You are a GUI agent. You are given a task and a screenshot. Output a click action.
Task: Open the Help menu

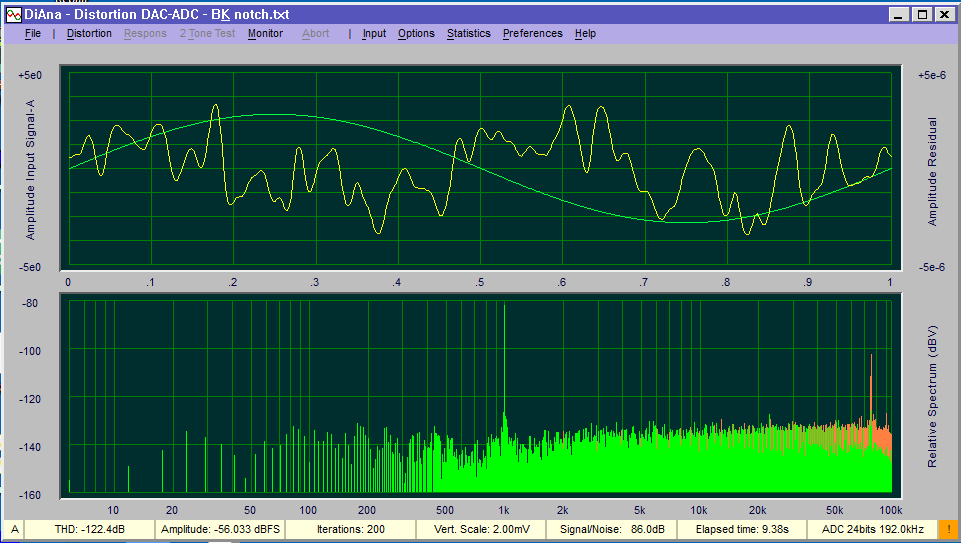click(585, 34)
